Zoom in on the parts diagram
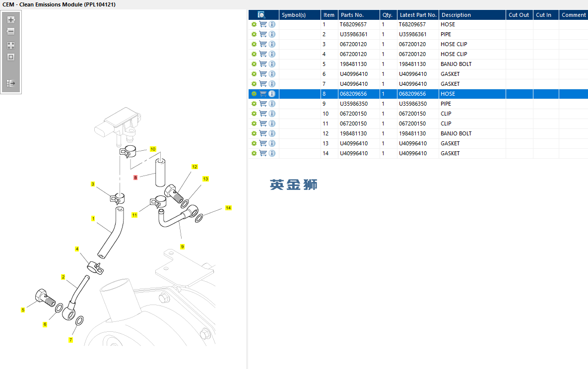The height and width of the screenshot is (369, 588). point(11,20)
